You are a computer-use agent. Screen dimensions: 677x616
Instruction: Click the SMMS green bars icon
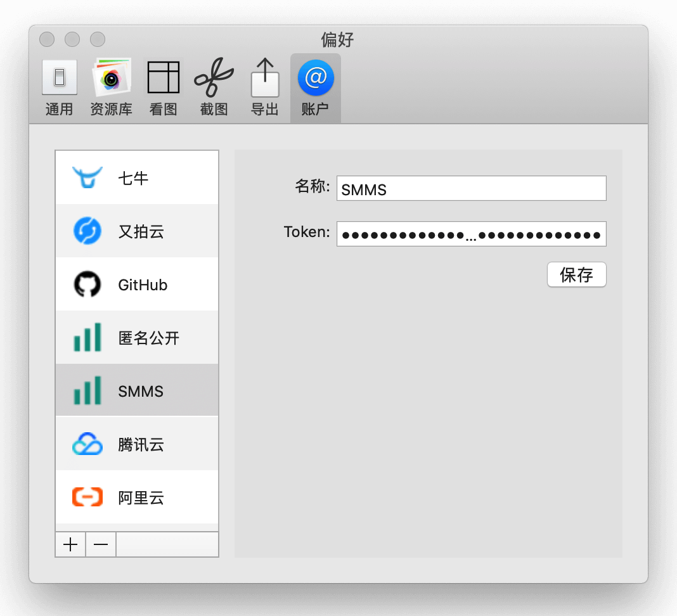tap(87, 390)
